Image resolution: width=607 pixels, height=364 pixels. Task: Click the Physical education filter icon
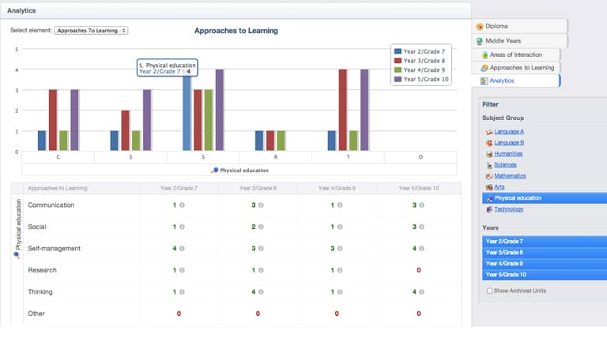coord(489,198)
